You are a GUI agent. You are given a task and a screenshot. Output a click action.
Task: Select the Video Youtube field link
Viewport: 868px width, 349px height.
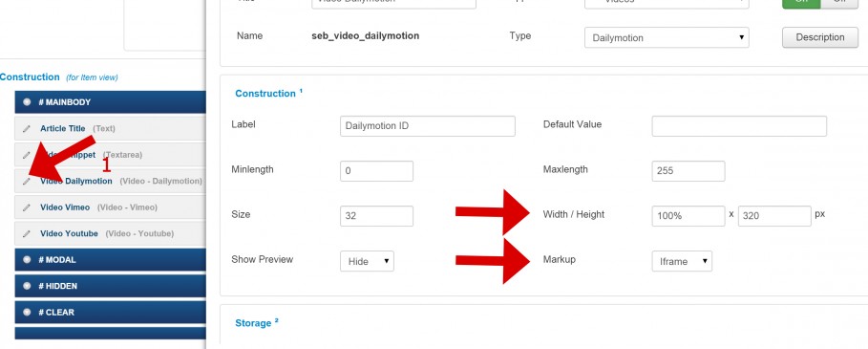[x=69, y=233]
